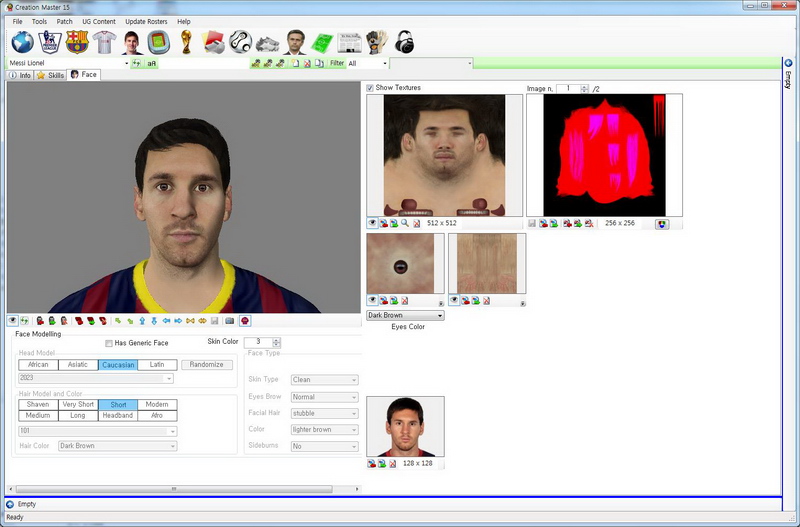Select the Afro hair button

[157, 416]
